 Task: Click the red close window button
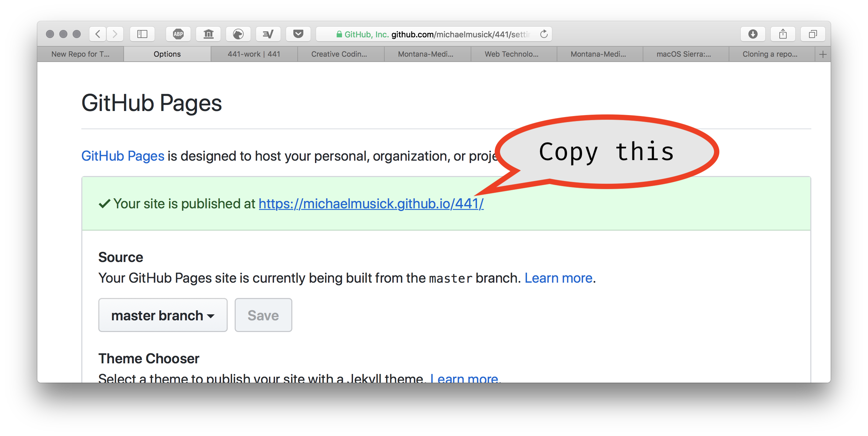[x=50, y=34]
